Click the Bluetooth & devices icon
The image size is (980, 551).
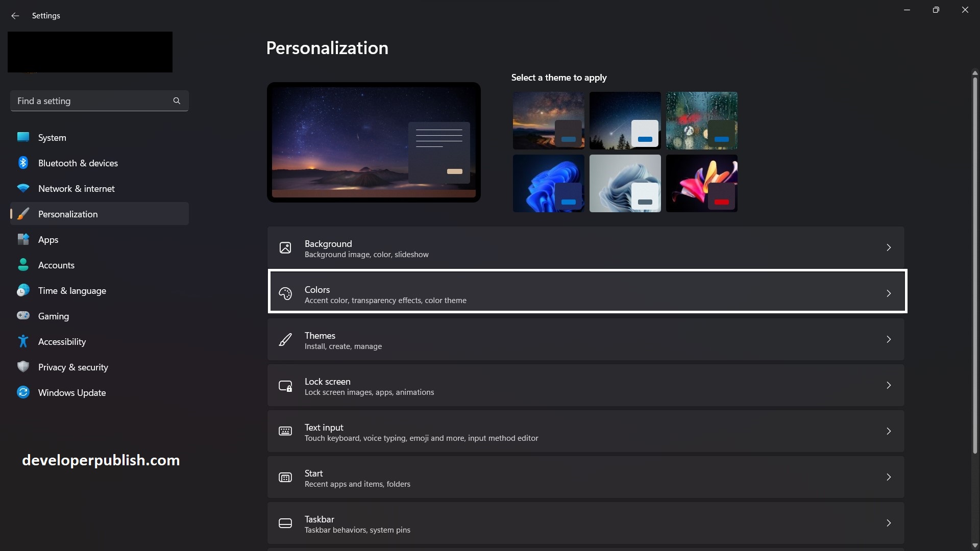pos(23,162)
